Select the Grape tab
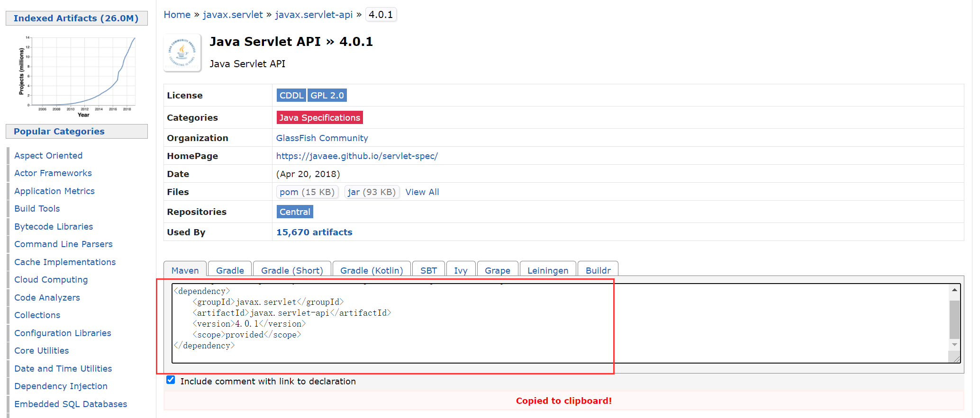 coord(498,270)
